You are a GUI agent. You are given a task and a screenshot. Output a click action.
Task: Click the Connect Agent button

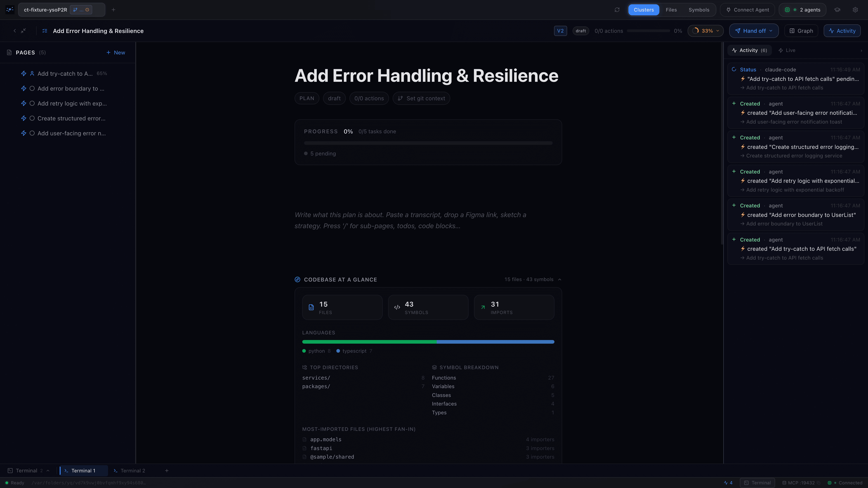coord(747,10)
